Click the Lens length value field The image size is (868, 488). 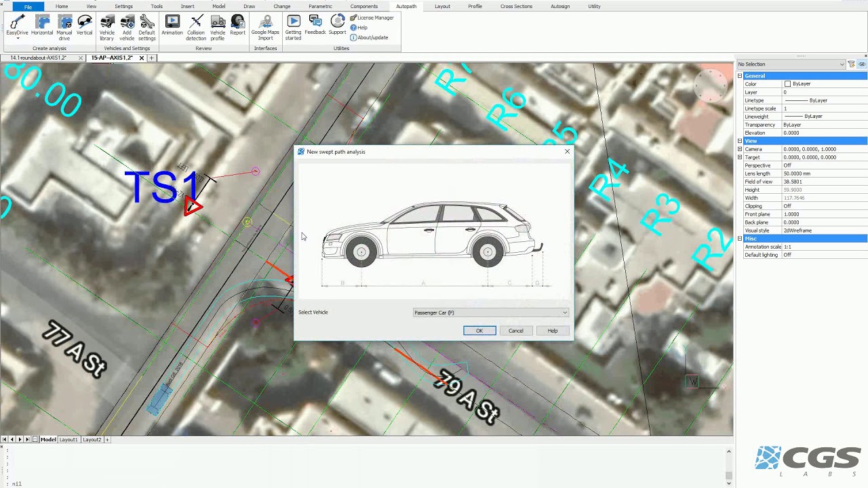point(824,174)
